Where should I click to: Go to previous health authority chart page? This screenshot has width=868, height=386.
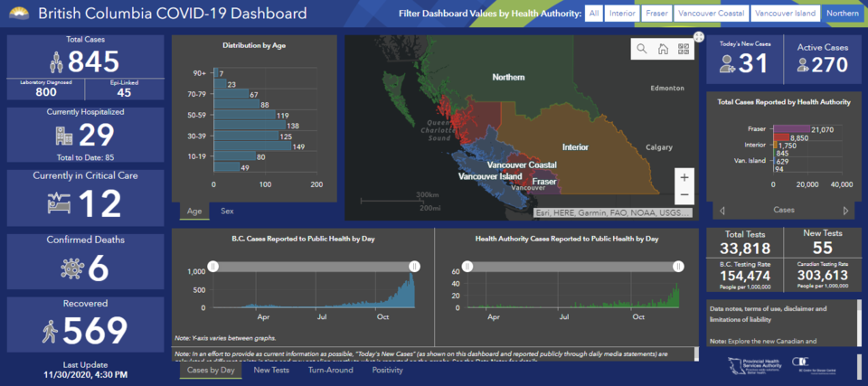point(722,211)
